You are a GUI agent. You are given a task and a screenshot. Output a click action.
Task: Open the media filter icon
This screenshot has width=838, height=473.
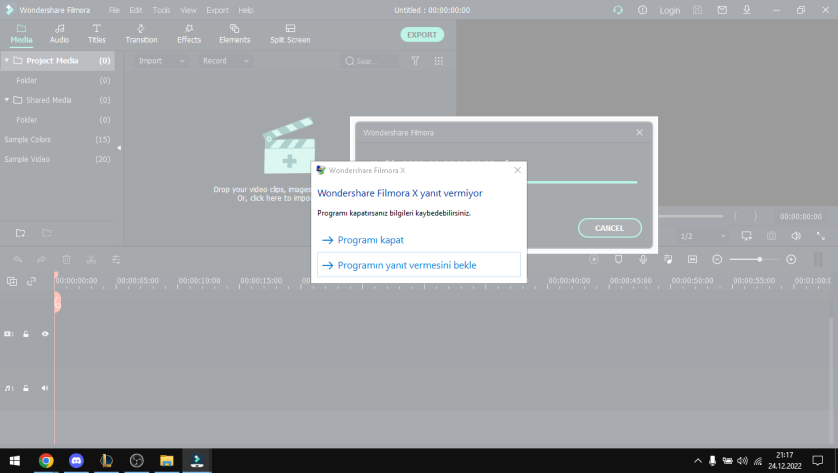pos(415,61)
